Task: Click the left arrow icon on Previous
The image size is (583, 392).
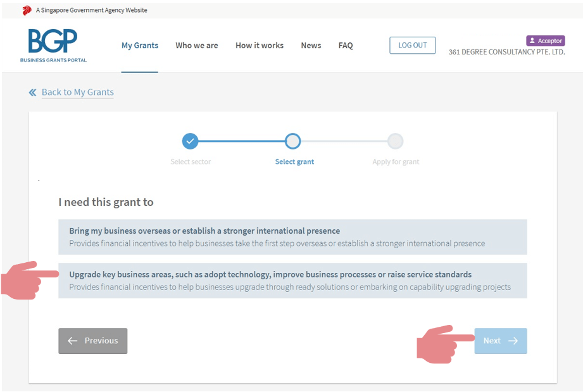Action: point(73,341)
